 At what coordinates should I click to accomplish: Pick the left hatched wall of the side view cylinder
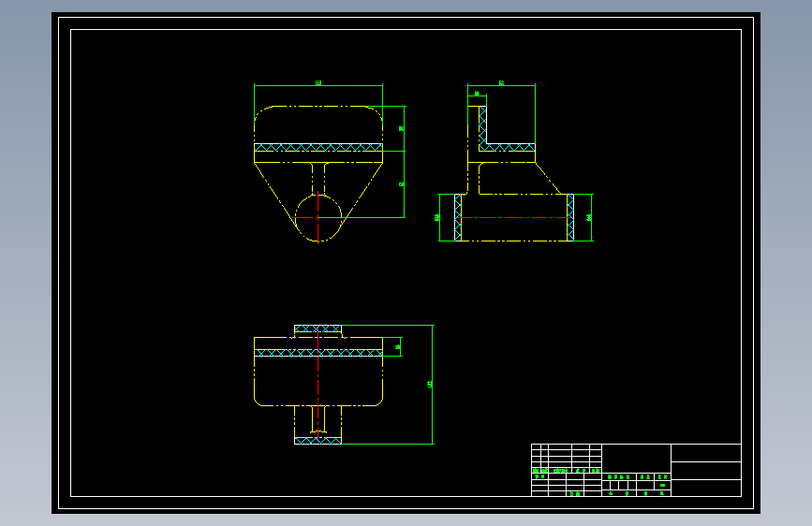(458, 217)
